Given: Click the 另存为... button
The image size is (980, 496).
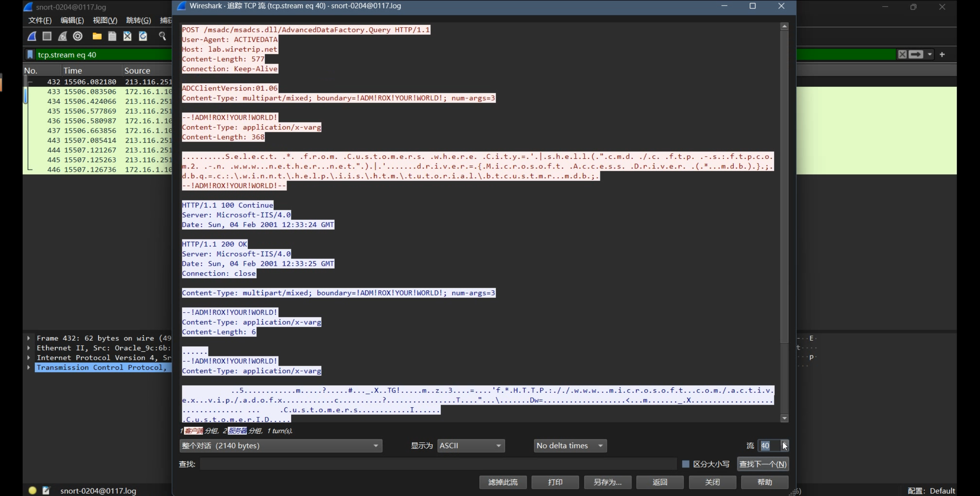Looking at the screenshot, I should pos(607,482).
